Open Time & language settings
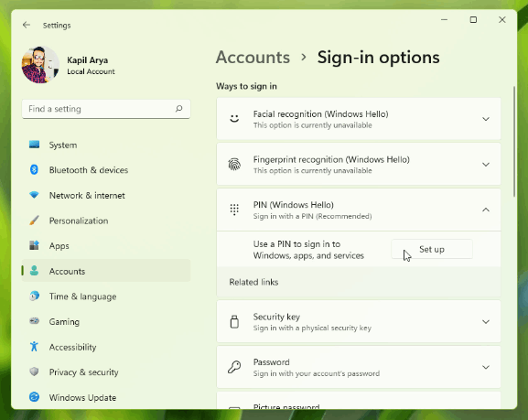Screen dimensions: 528x420 [x=106, y=296]
